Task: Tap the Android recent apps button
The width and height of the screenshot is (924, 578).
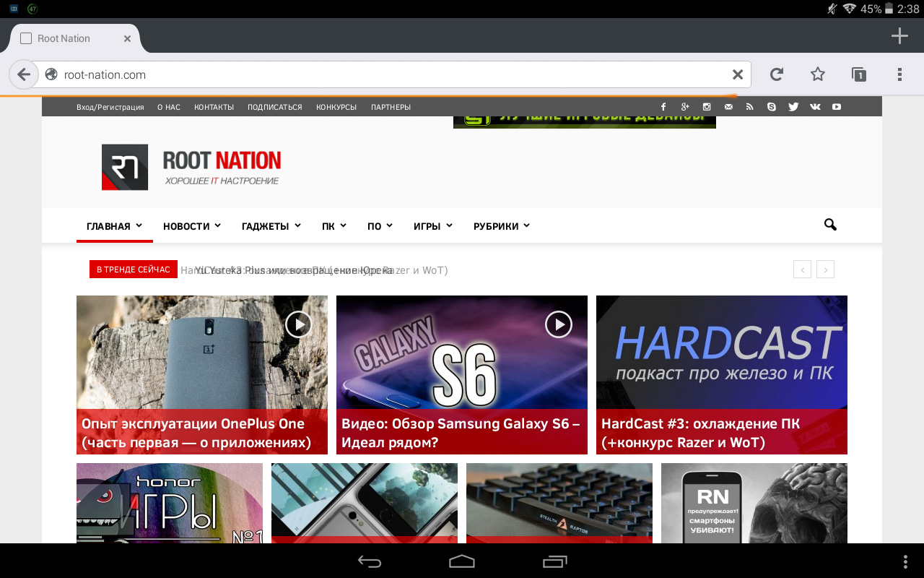Action: click(x=555, y=561)
